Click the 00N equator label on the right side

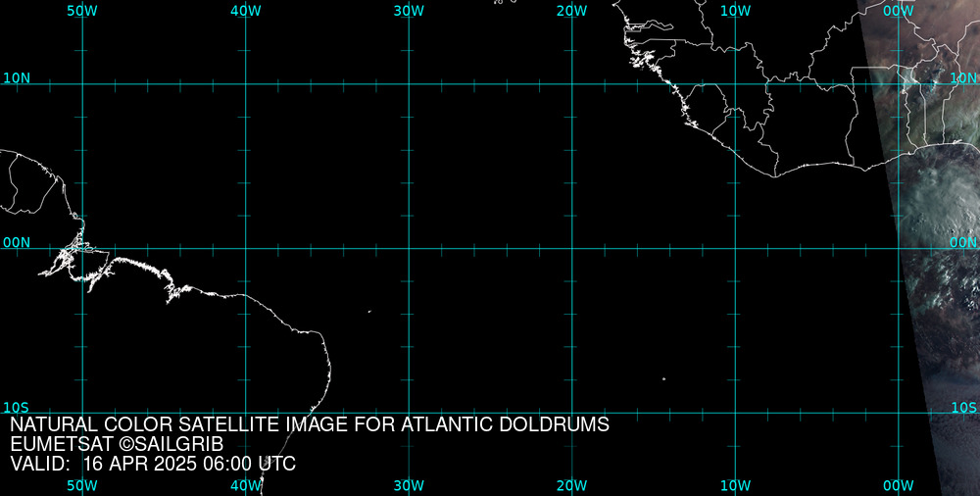click(x=963, y=243)
